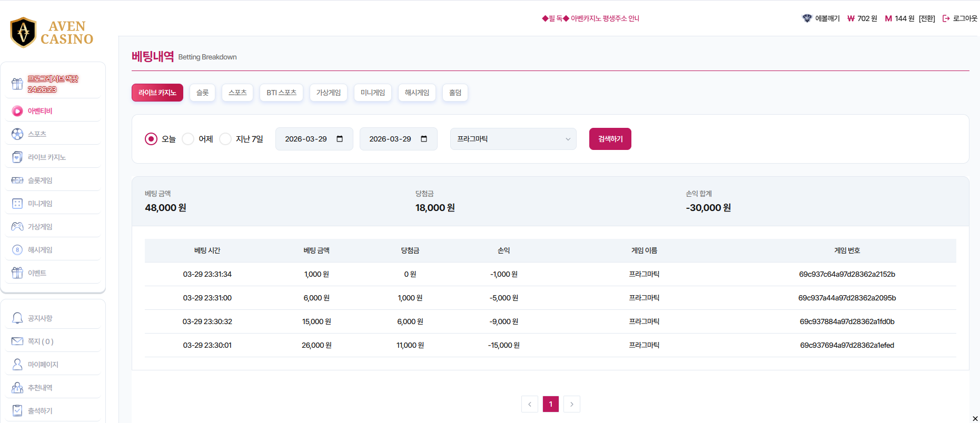This screenshot has width=980, height=423.
Task: Open the mini game dice icon
Action: pos(17,204)
